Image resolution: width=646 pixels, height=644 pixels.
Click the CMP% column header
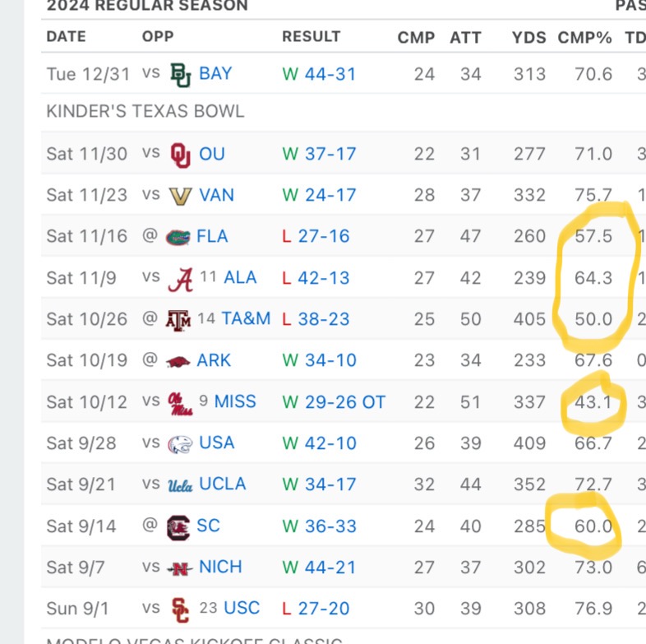tap(584, 38)
